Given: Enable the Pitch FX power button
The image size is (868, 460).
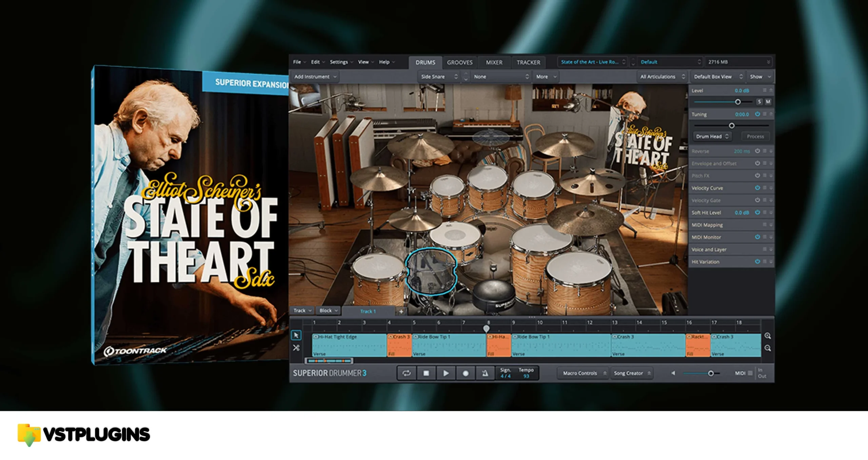Looking at the screenshot, I should [757, 176].
